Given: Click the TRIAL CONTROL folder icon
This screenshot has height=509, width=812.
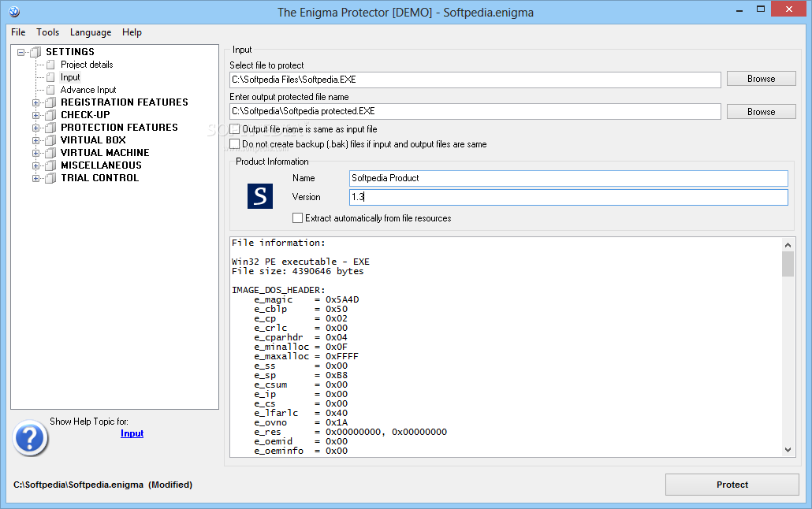Looking at the screenshot, I should [50, 178].
